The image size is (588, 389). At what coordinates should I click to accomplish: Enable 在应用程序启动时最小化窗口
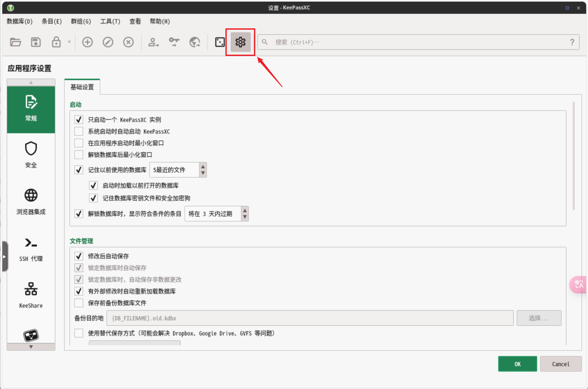click(79, 143)
